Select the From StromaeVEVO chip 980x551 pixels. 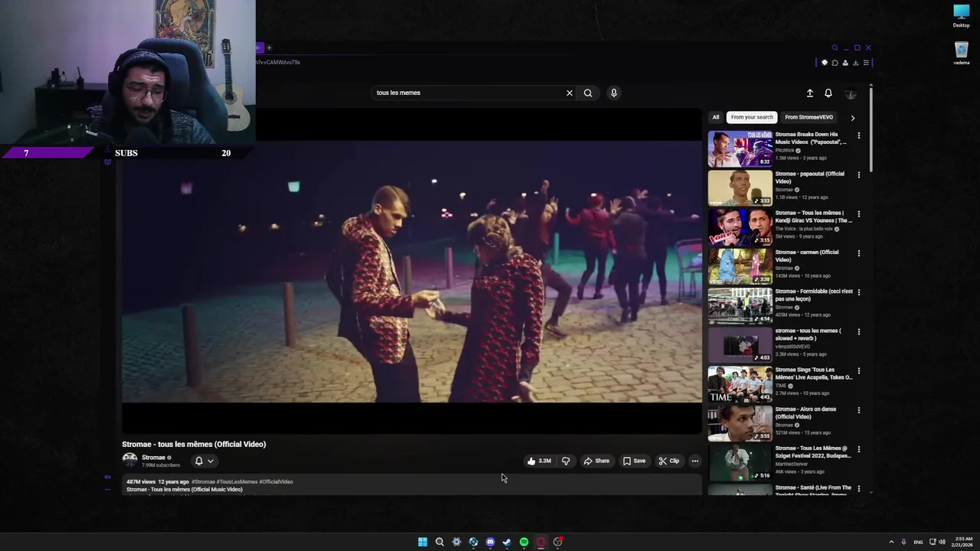coord(808,117)
